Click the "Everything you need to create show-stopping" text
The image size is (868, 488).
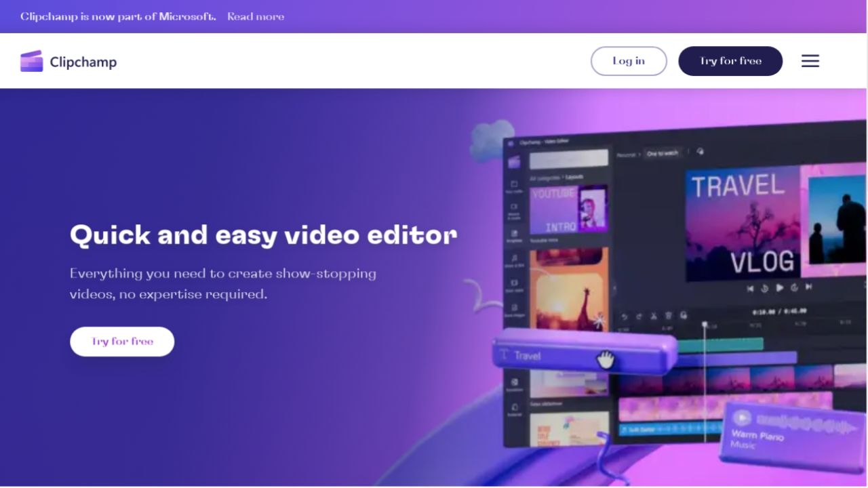(223, 274)
